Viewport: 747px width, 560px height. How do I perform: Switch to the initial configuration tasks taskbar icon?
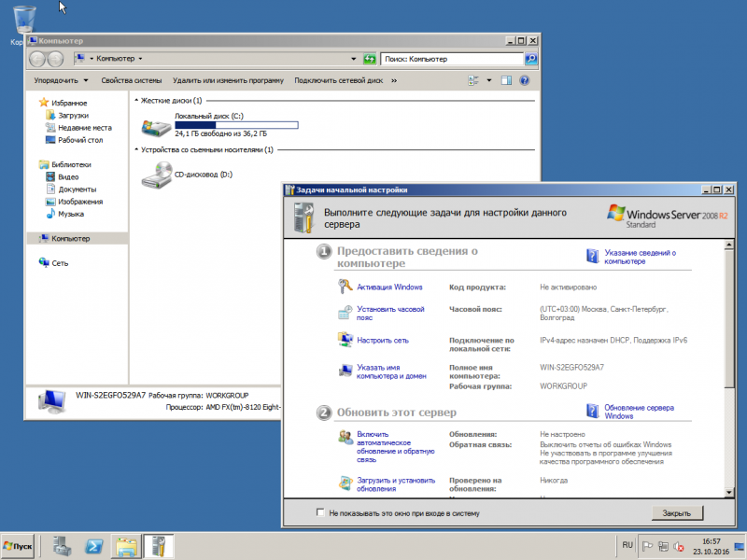[159, 546]
